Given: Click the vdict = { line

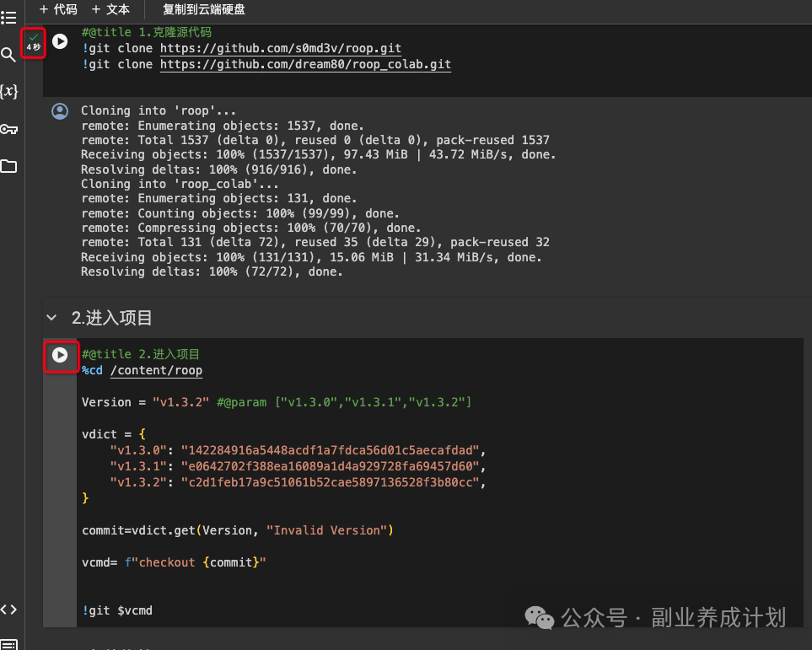Looking at the screenshot, I should pyautogui.click(x=114, y=434).
